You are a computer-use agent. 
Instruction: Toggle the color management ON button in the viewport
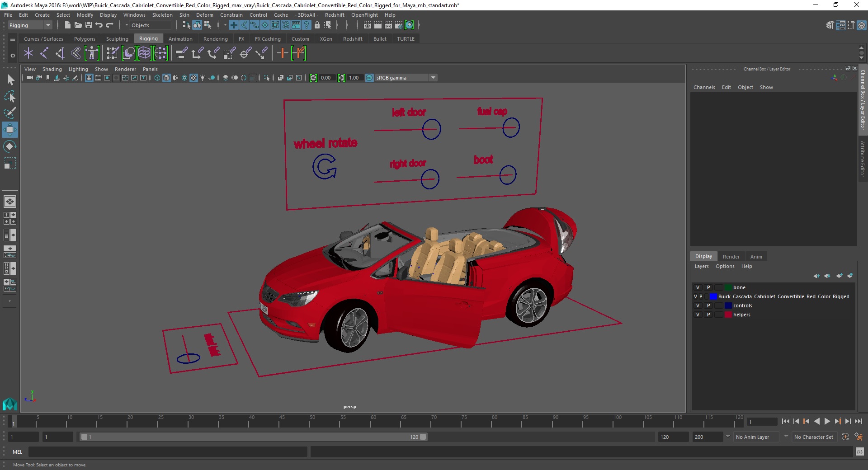click(x=369, y=78)
